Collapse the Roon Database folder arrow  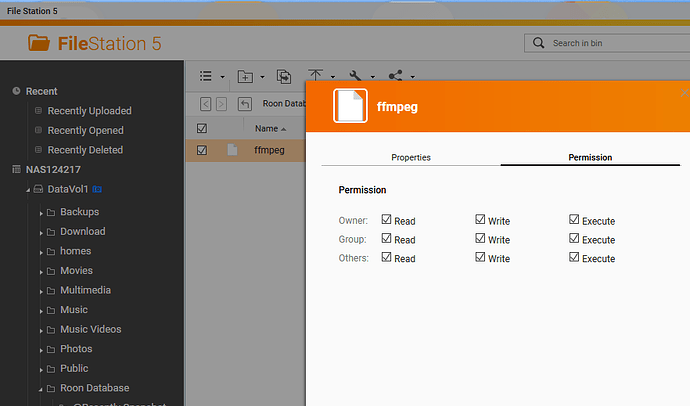[x=40, y=389]
